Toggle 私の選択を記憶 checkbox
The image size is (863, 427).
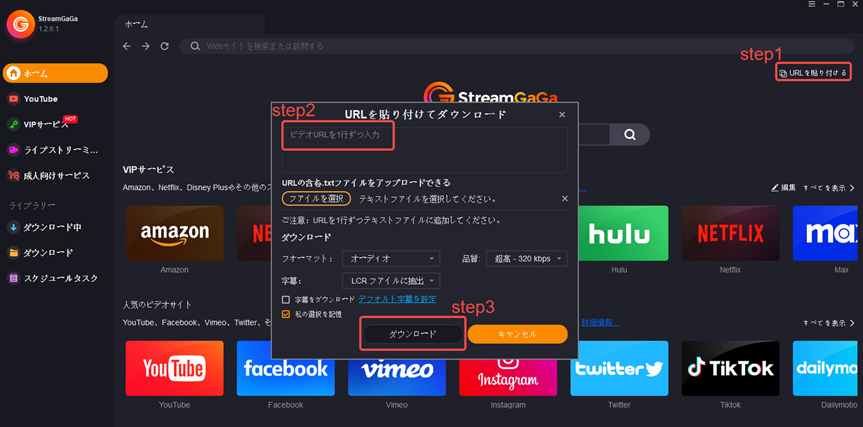[x=286, y=314]
